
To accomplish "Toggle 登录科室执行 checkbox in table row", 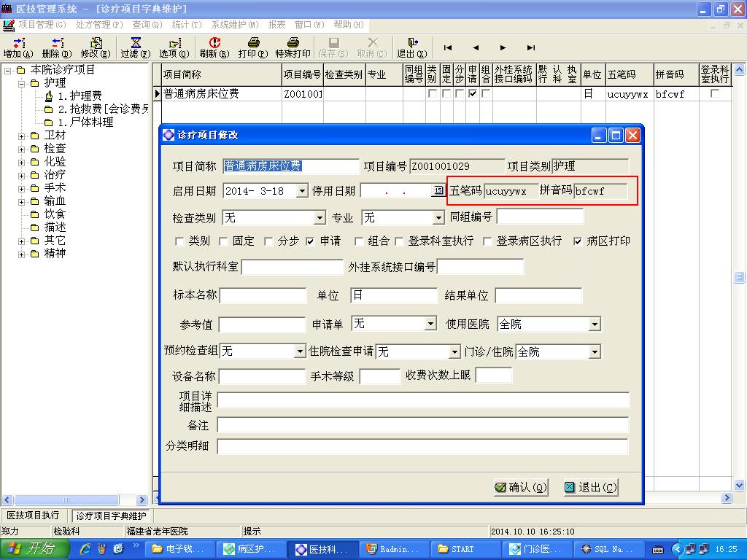I will 714,94.
